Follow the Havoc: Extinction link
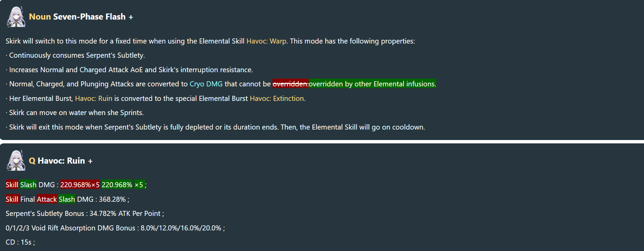644x251 pixels. point(277,99)
